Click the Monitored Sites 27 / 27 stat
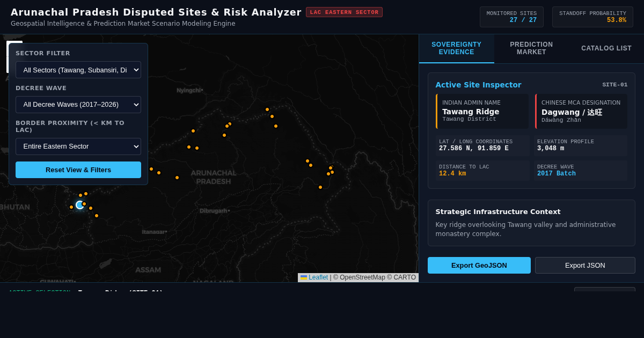The image size is (644, 338). 511,17
